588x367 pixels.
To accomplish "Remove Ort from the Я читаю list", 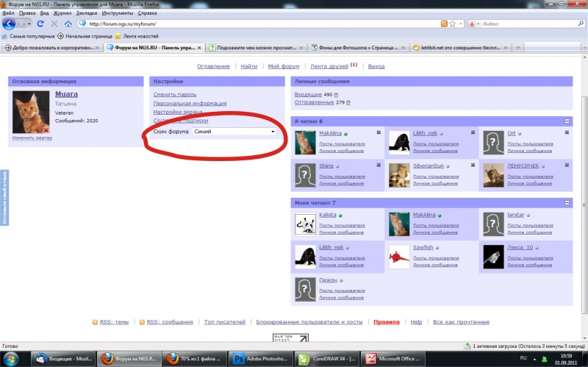I will click(567, 133).
